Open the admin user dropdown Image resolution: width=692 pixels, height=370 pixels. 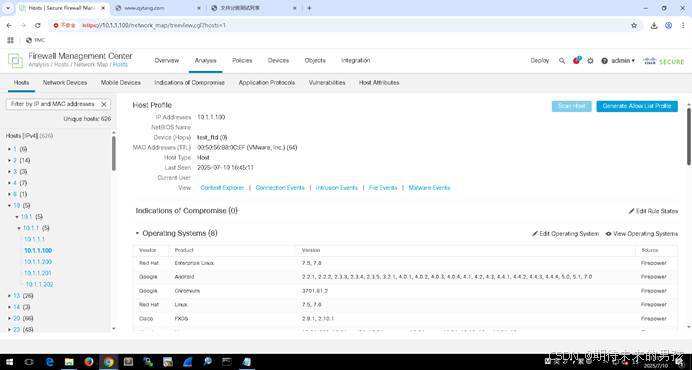point(623,61)
